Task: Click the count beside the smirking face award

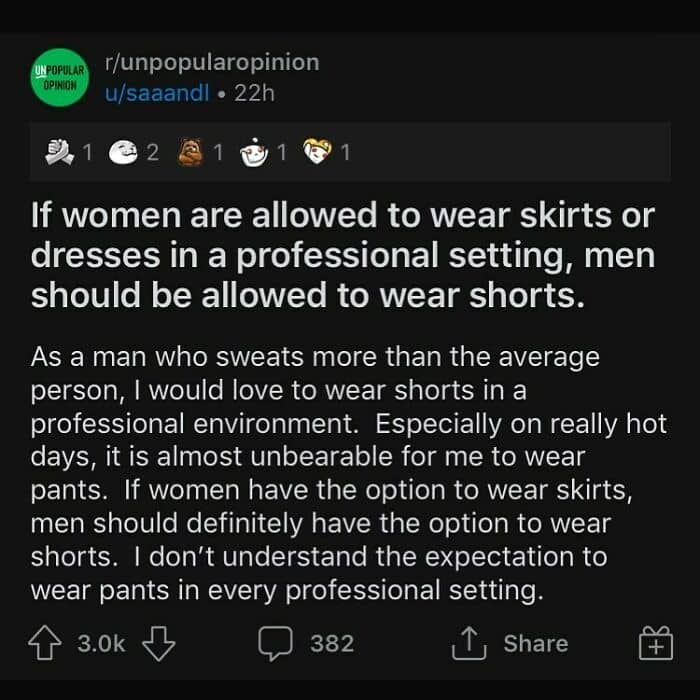Action: click(x=153, y=152)
